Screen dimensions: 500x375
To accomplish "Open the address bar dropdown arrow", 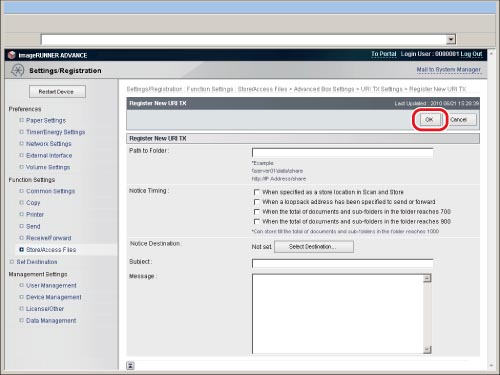I will [x=451, y=39].
